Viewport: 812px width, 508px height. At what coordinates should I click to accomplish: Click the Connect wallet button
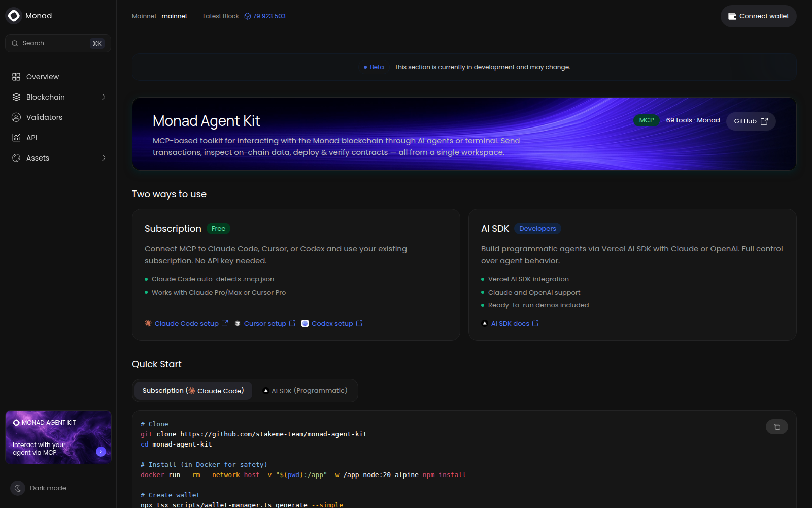tap(759, 16)
